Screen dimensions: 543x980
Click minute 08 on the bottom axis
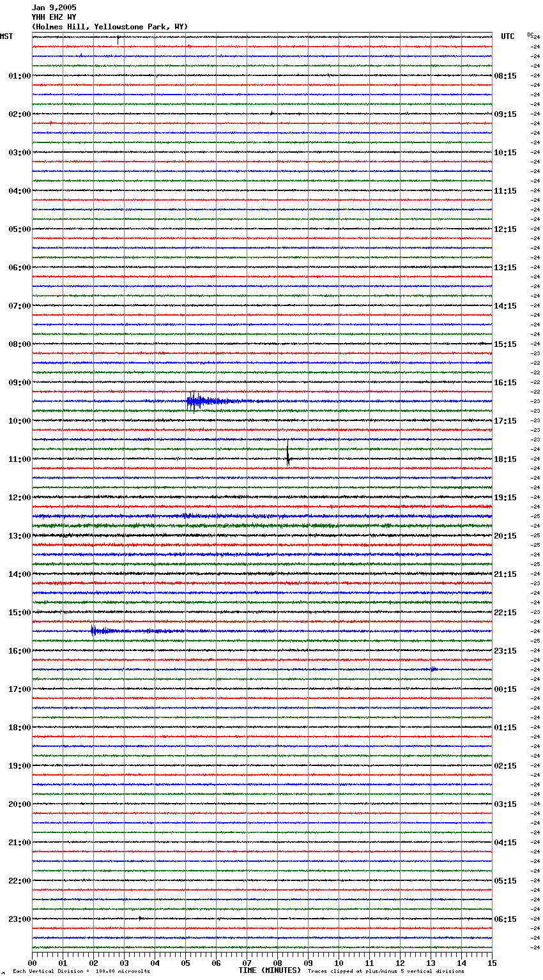tap(277, 963)
